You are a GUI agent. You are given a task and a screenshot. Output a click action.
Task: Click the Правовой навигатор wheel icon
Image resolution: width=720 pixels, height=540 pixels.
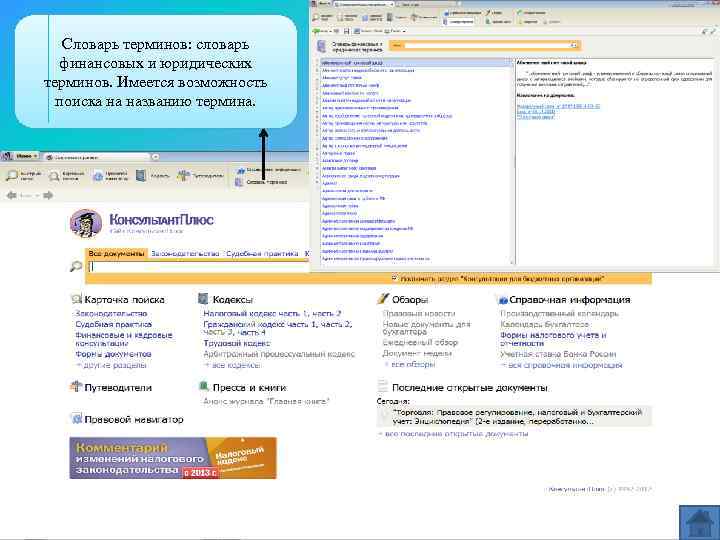pyautogui.click(x=76, y=419)
